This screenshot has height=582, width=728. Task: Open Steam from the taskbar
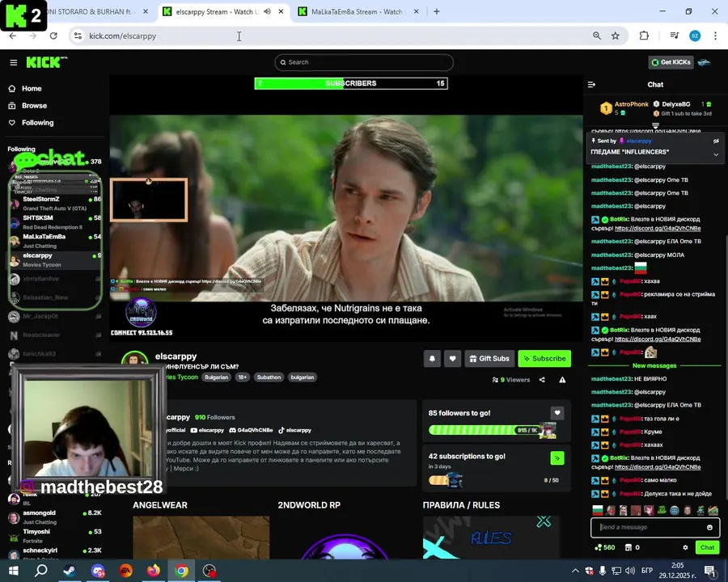click(x=70, y=571)
